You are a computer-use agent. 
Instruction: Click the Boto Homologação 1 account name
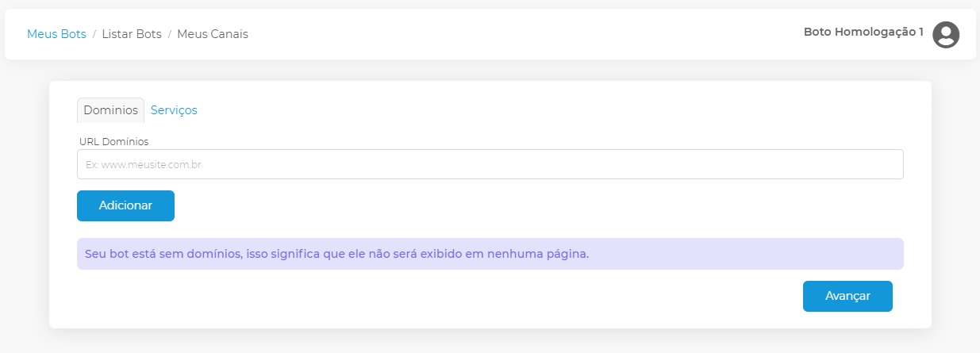pos(863,33)
